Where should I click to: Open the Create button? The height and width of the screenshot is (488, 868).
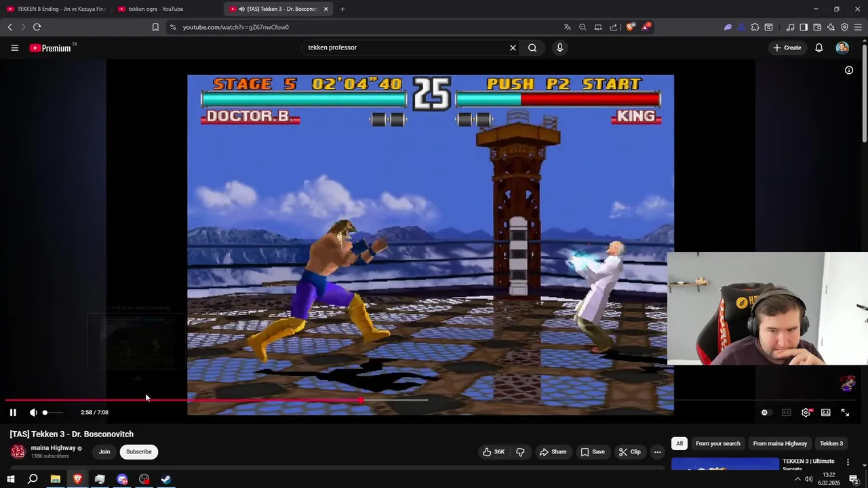[787, 47]
